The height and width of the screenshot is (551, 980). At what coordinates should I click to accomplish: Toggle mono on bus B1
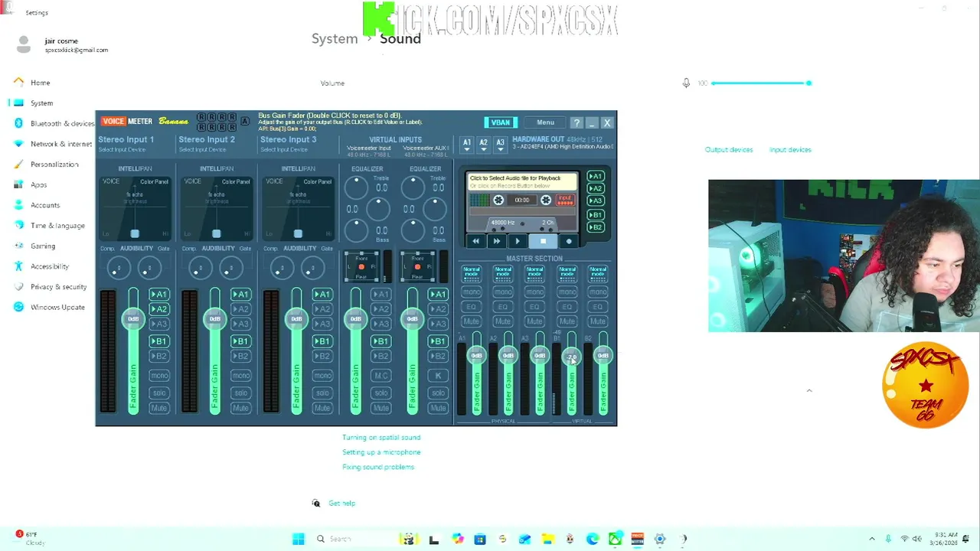pos(567,292)
